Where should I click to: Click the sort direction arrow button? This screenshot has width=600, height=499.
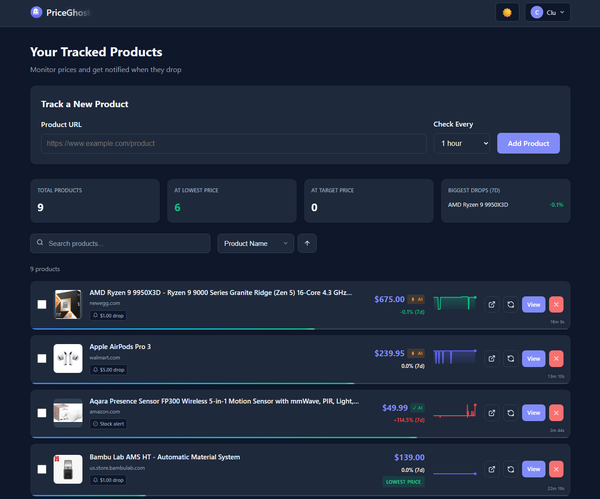(x=308, y=243)
